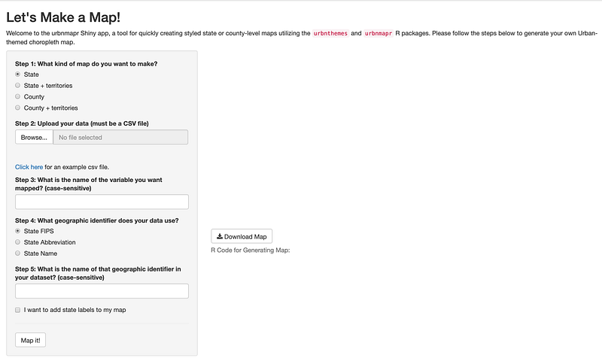The height and width of the screenshot is (364, 602).
Task: Click the urbnthemes code text
Action: pyautogui.click(x=330, y=33)
